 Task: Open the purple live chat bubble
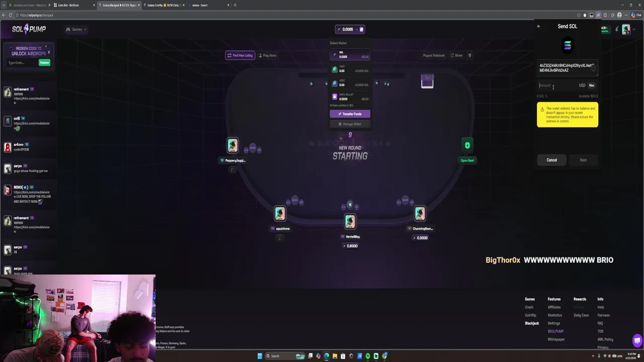pos(637,340)
